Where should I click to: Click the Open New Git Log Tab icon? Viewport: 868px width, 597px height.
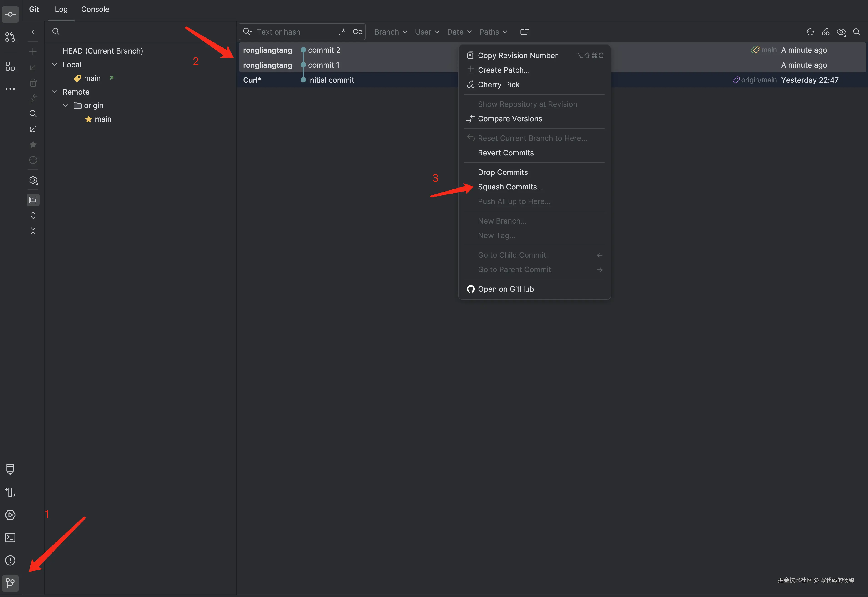coord(524,32)
